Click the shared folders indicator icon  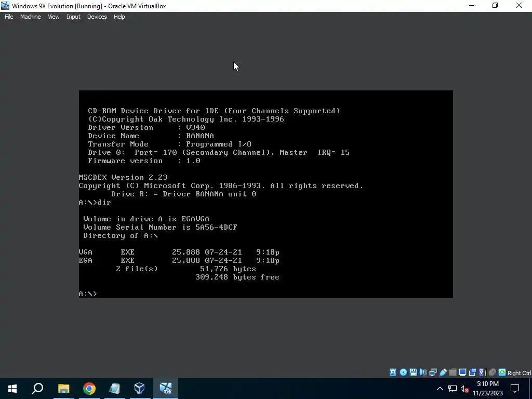[x=453, y=372]
